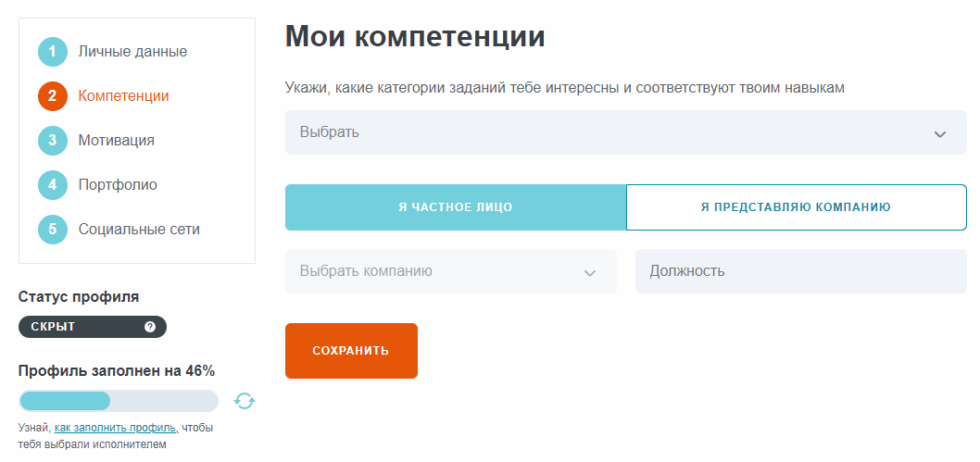Click the chevron arrow in Выбрать field
The height and width of the screenshot is (462, 980).
[x=940, y=133]
